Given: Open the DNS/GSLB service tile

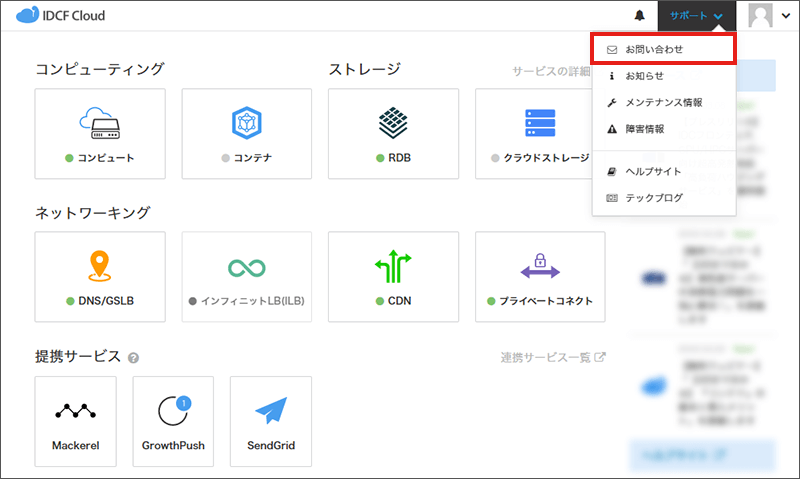Looking at the screenshot, I should [x=99, y=277].
